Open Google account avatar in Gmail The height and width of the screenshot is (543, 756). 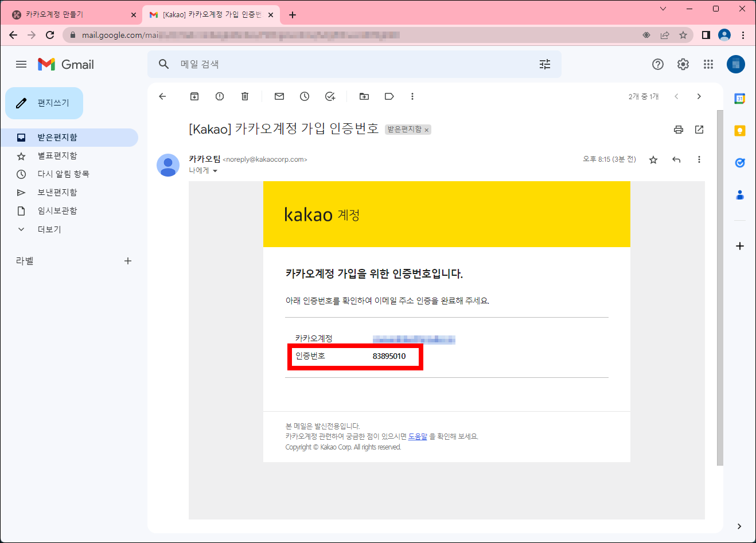(736, 64)
